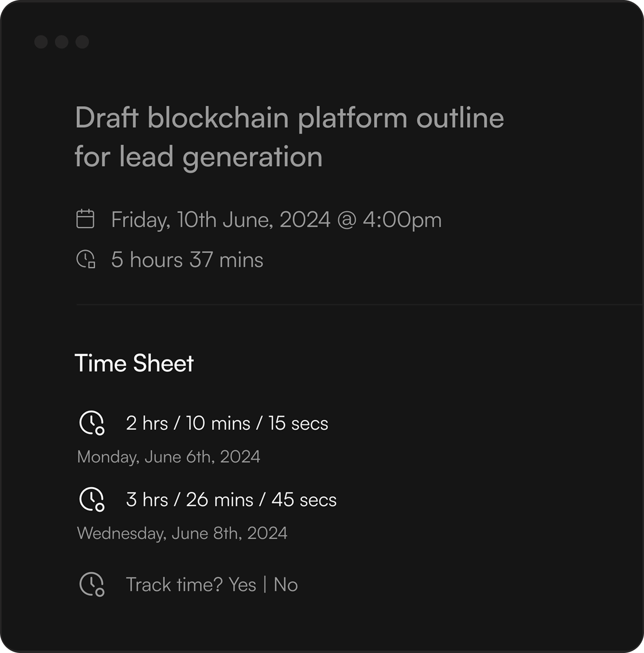Click the middle window control dot
This screenshot has width=644, height=653.
(62, 42)
